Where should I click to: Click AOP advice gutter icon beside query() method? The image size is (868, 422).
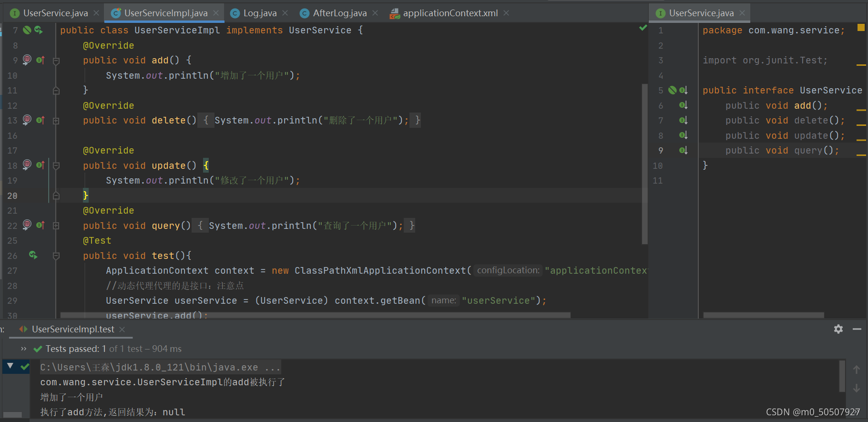[27, 225]
